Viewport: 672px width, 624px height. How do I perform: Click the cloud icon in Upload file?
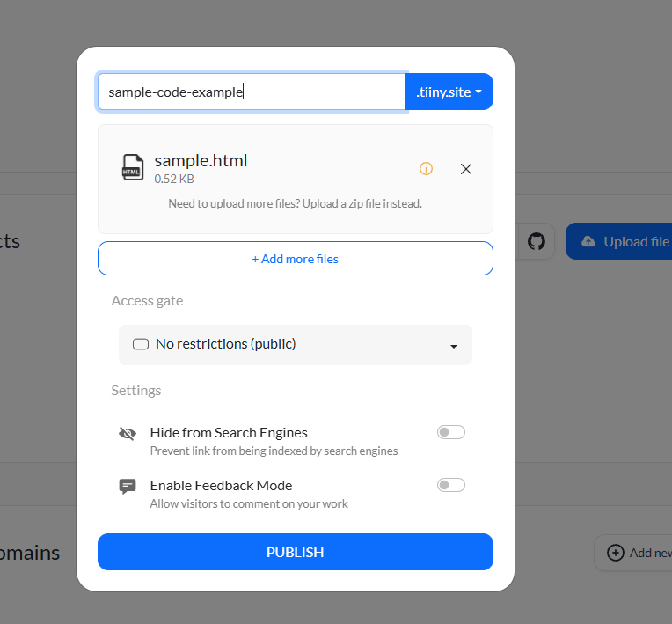click(x=588, y=241)
